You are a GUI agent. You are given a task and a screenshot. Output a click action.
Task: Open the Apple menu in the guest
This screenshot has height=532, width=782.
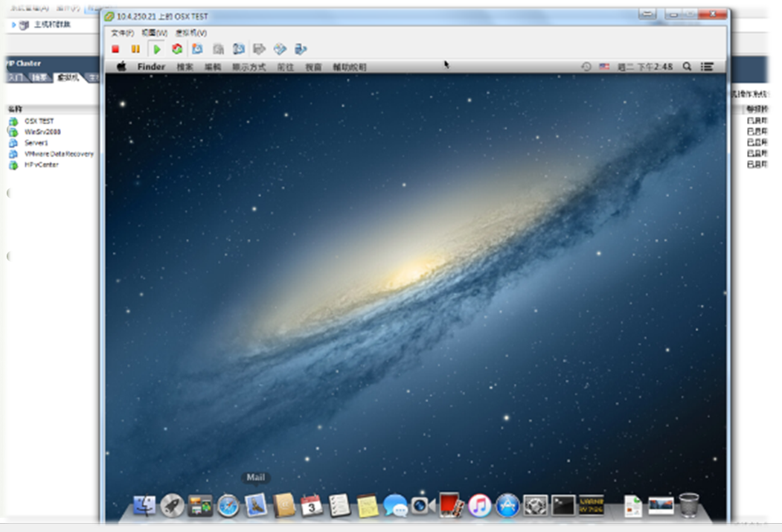121,66
